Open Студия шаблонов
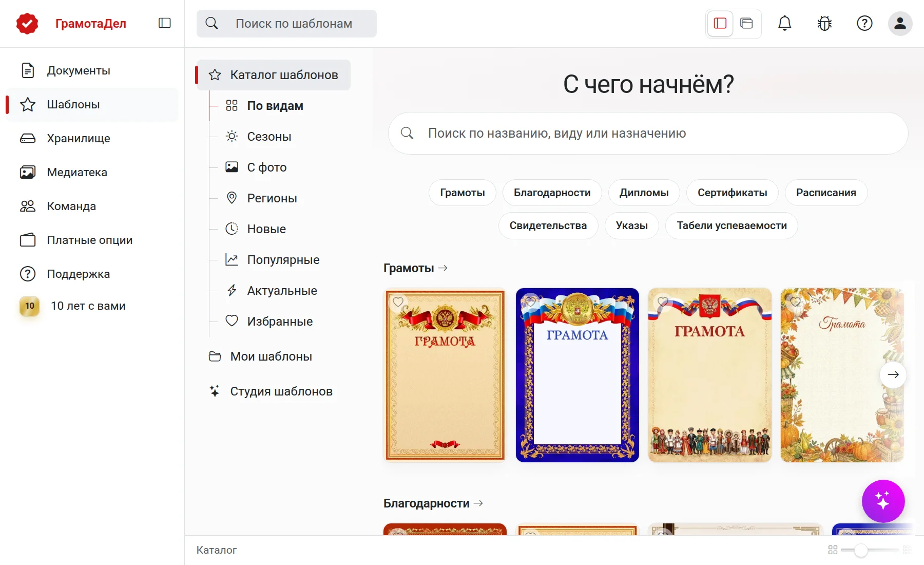The image size is (924, 565). point(271,391)
